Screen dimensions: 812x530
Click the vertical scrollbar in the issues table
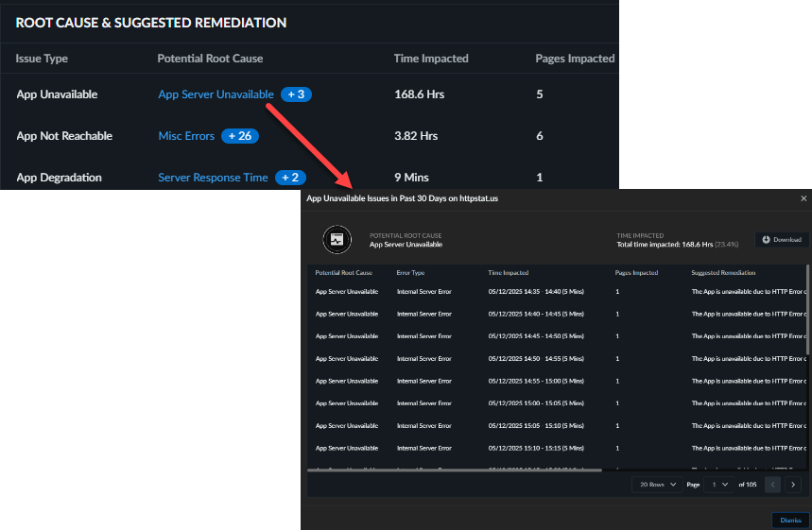click(808, 312)
